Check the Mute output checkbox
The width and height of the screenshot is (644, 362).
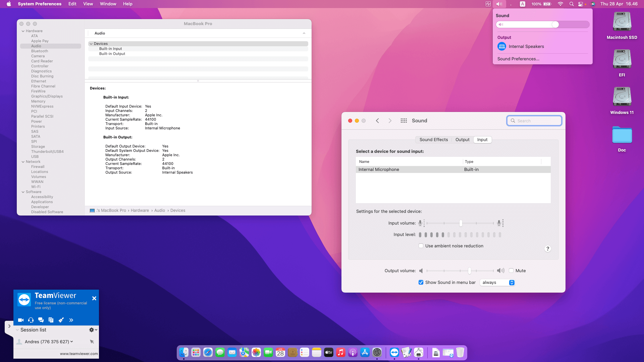click(511, 270)
